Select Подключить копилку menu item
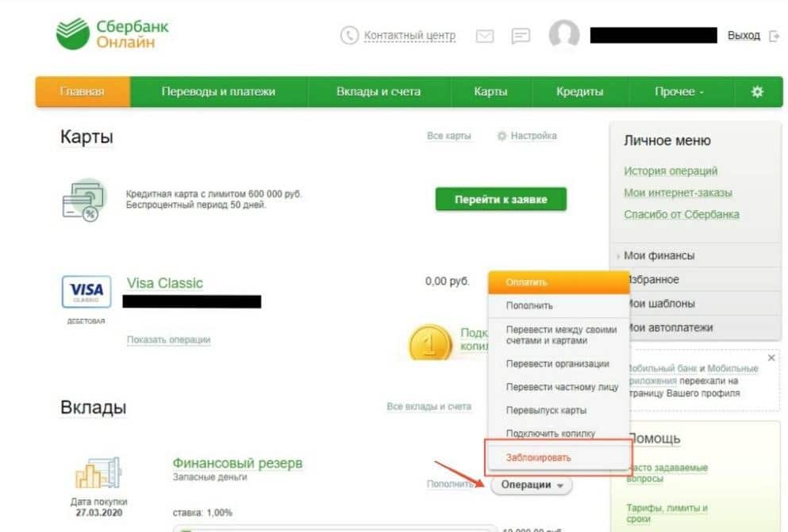 pyautogui.click(x=559, y=433)
